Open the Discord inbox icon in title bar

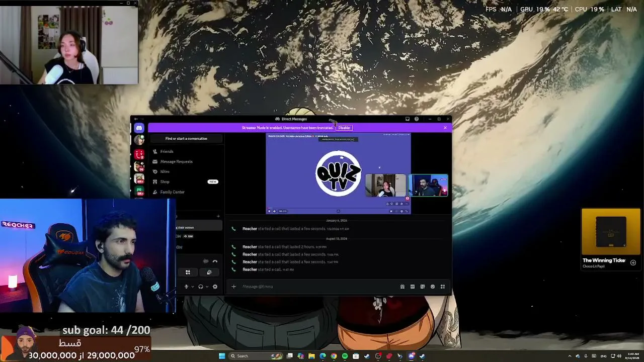pos(408,119)
